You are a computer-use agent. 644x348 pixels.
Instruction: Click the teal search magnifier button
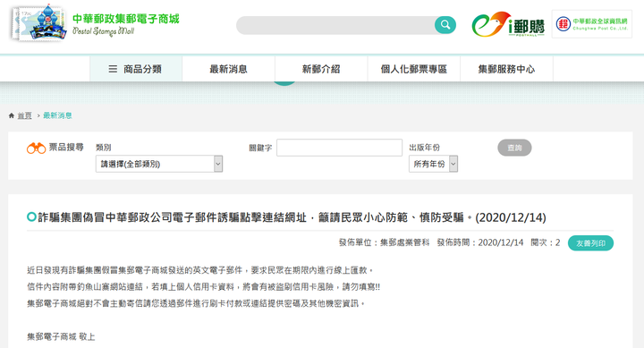[445, 25]
